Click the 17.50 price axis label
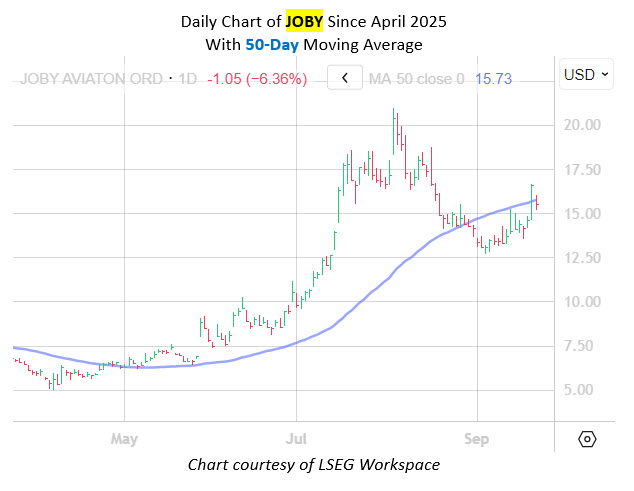 tap(582, 169)
